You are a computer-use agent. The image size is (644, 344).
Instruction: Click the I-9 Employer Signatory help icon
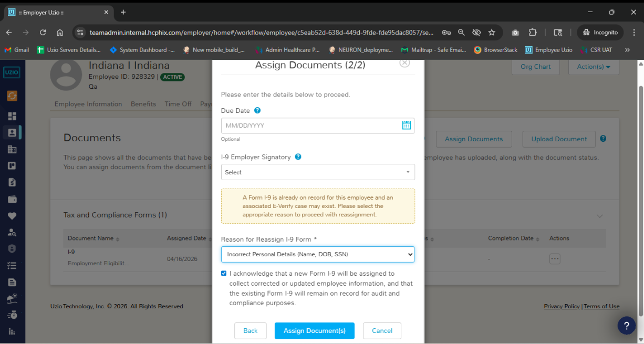coord(298,157)
